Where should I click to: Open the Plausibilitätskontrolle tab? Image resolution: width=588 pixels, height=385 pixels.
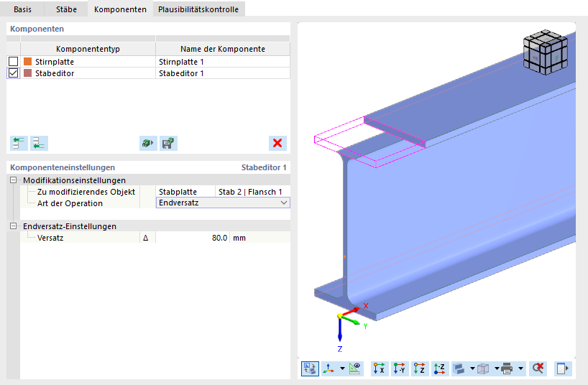(x=198, y=9)
